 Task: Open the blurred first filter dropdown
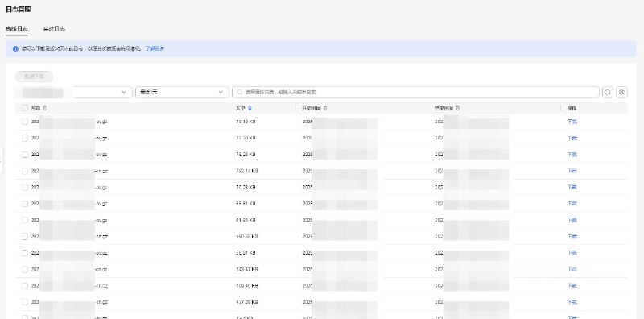pyautogui.click(x=73, y=93)
